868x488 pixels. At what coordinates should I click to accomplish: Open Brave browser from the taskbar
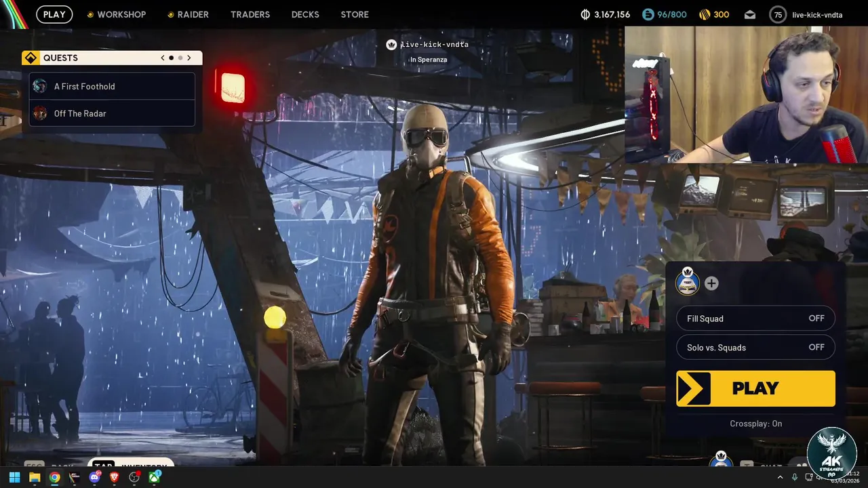click(x=115, y=477)
